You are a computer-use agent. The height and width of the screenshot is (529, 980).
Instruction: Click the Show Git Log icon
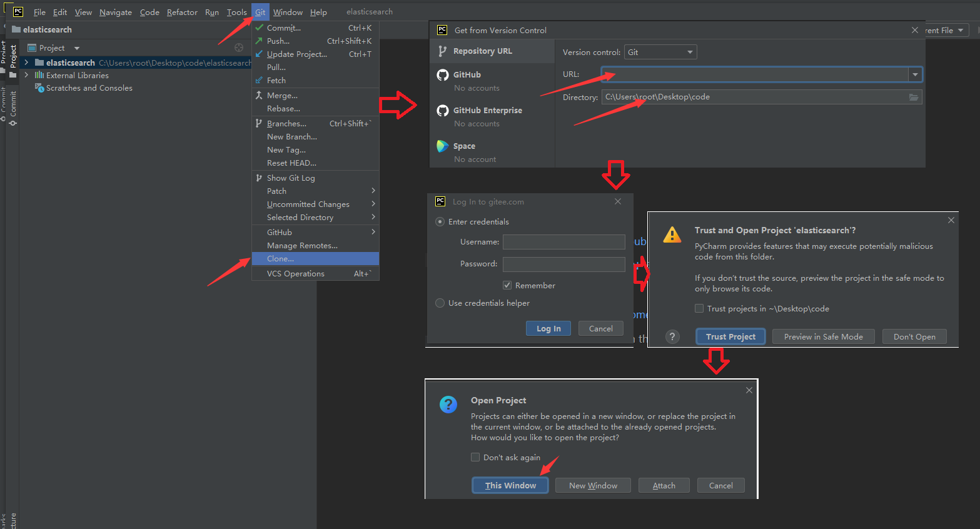[x=259, y=178]
